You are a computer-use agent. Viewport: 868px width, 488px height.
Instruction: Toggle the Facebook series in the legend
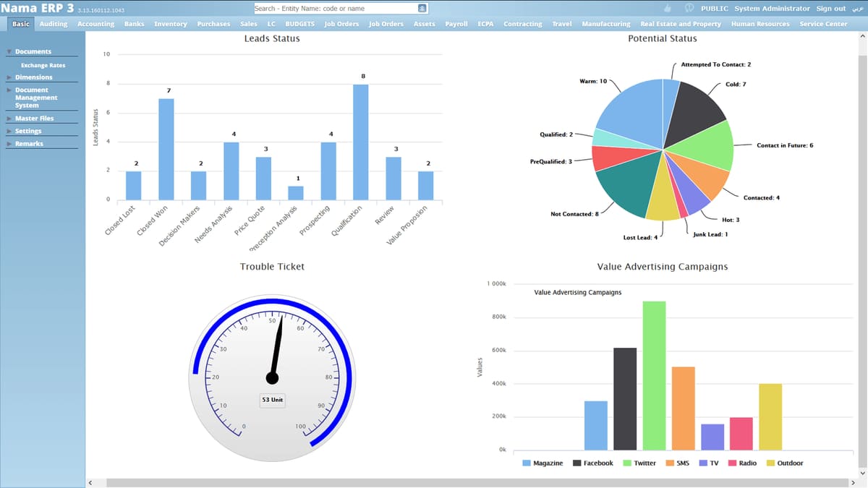pyautogui.click(x=593, y=463)
